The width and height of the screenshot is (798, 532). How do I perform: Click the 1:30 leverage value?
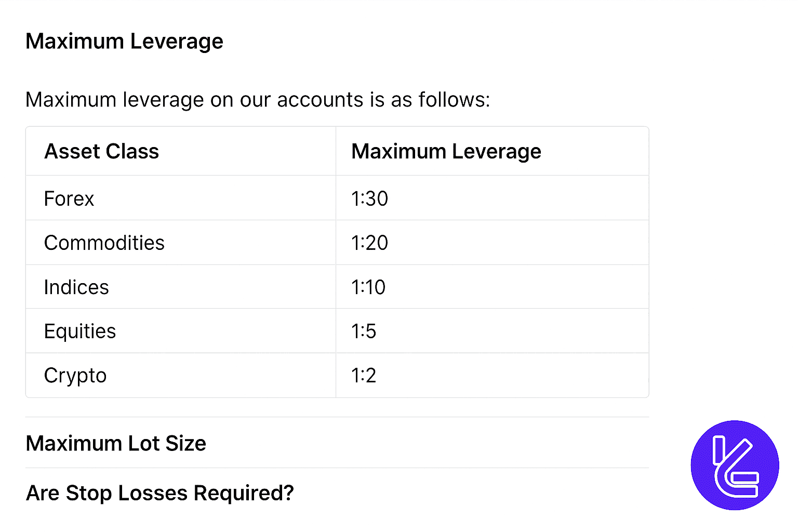click(369, 198)
